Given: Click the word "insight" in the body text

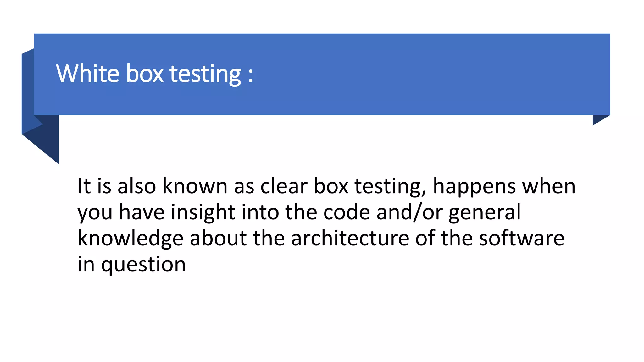Looking at the screenshot, I should [x=203, y=212].
